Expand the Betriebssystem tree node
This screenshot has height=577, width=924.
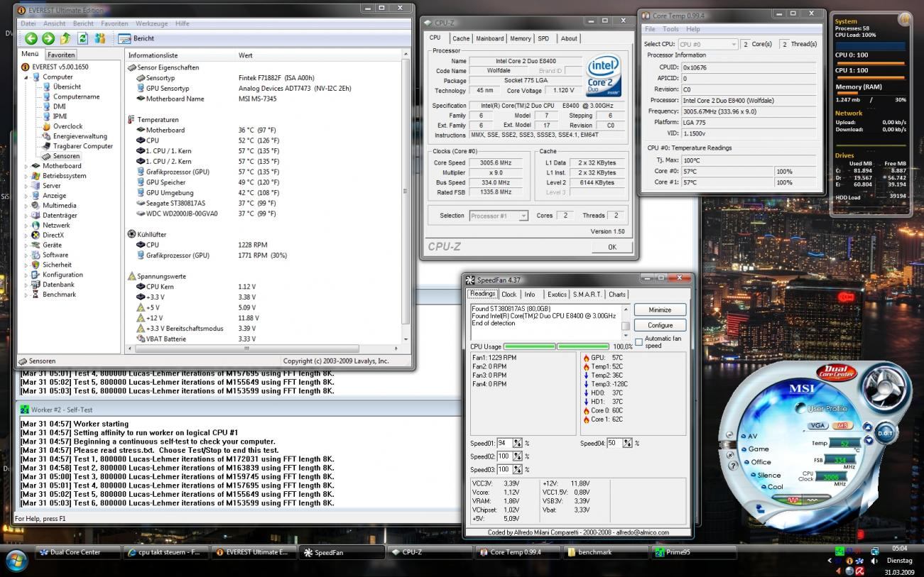coord(26,176)
